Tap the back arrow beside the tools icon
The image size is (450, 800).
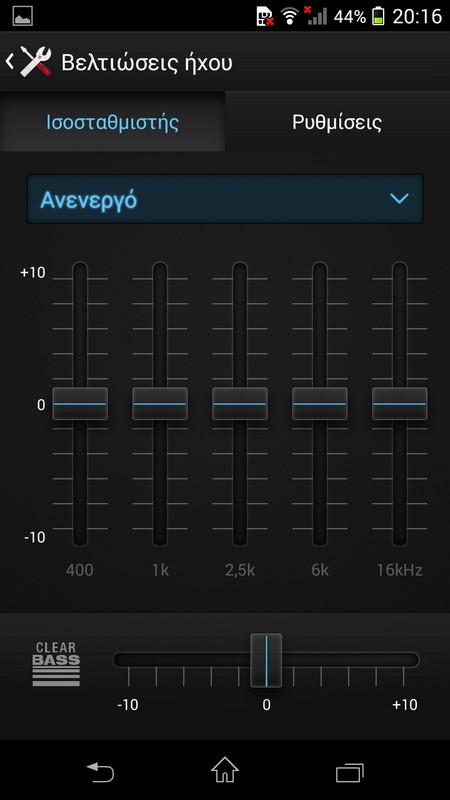click(9, 62)
